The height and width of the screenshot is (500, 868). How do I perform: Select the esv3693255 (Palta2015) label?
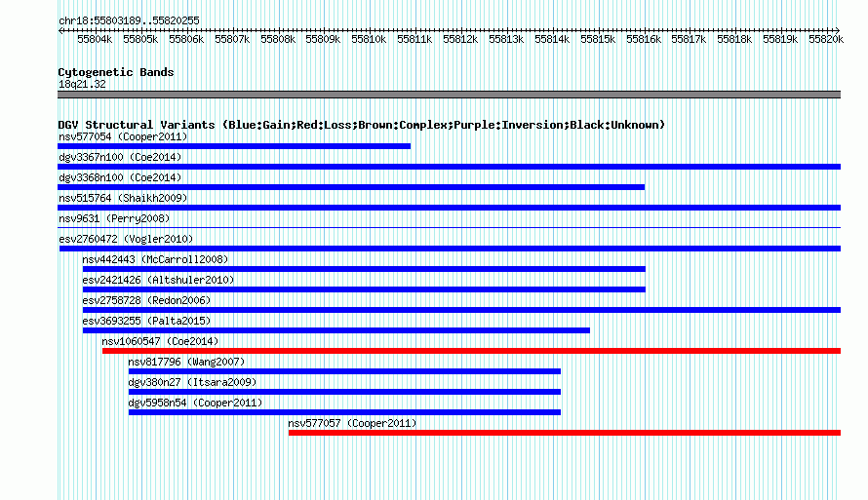point(146,321)
